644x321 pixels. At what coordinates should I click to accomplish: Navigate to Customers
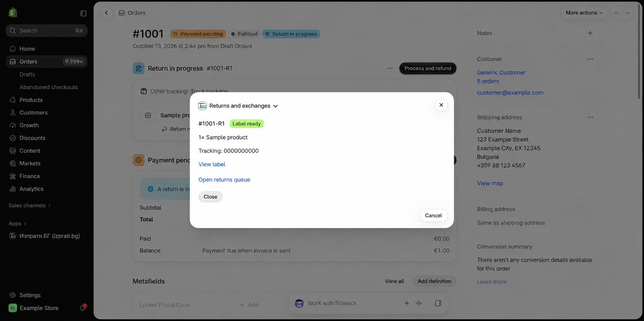[46, 113]
